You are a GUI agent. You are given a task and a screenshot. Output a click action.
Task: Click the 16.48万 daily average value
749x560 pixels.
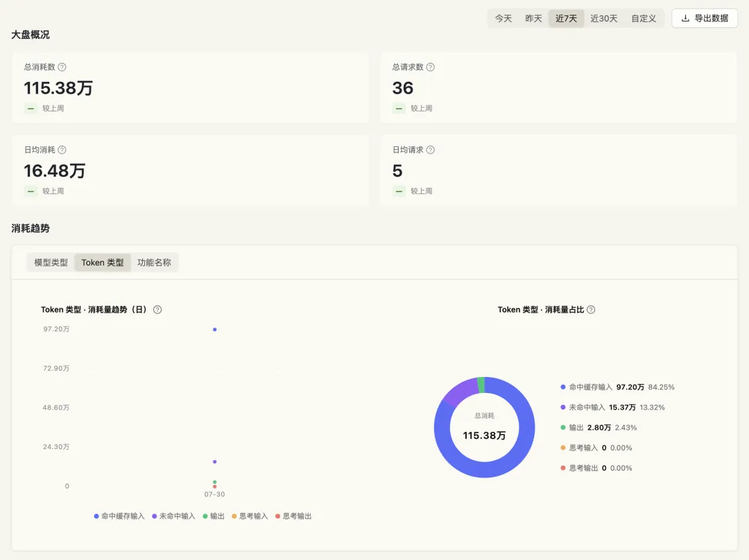coord(55,170)
